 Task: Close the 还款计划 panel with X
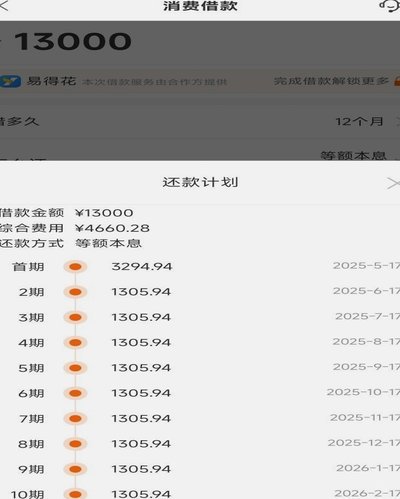pos(393,183)
